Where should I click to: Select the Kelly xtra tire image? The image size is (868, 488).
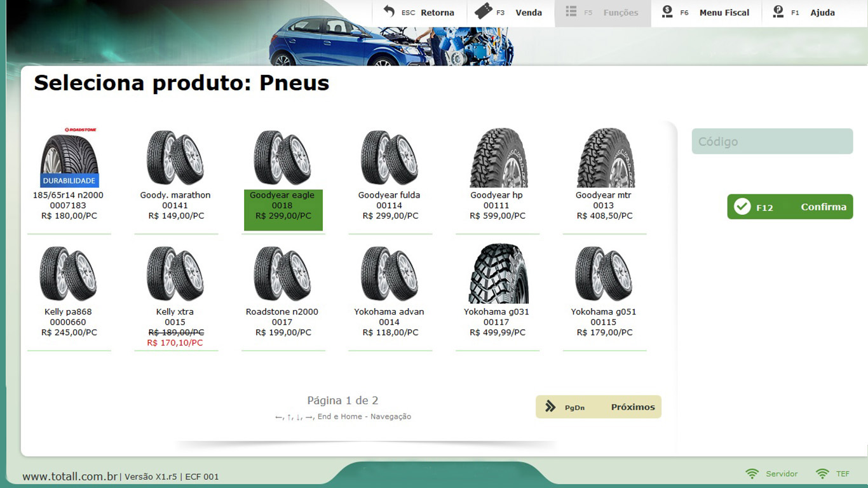(175, 274)
